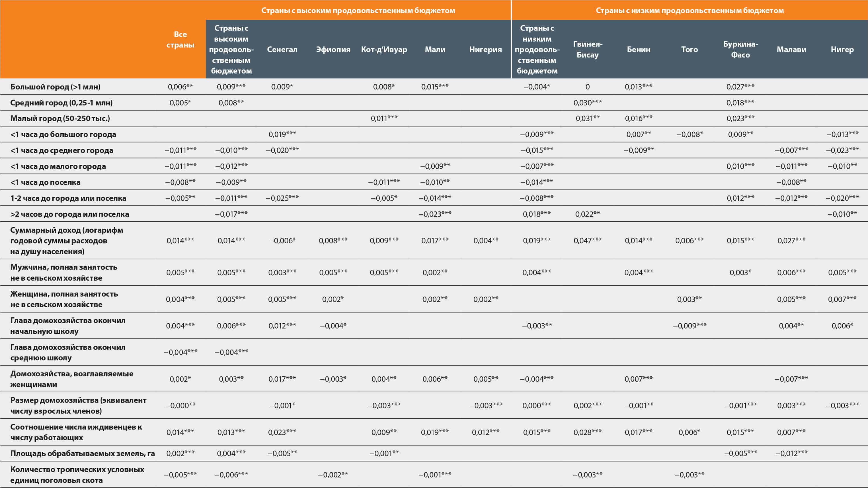This screenshot has height=488, width=868.
Task: Click row label 'Женщина, полная занятость не в сельском хозяйстве'
Action: pyautogui.click(x=64, y=299)
